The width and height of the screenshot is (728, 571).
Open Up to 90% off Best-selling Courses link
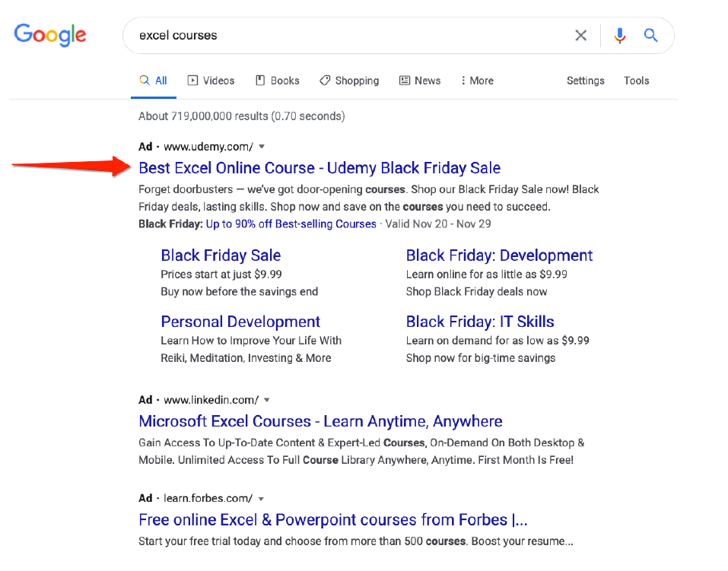click(291, 224)
